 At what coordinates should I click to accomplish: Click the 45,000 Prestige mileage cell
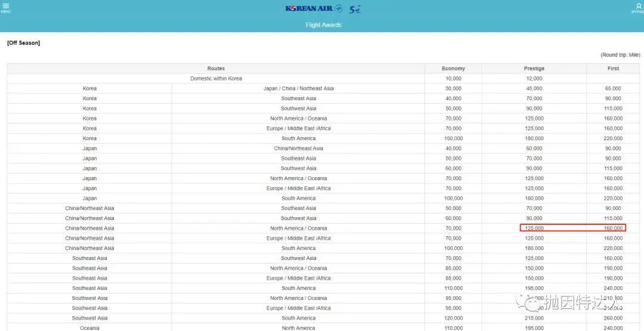coord(534,89)
